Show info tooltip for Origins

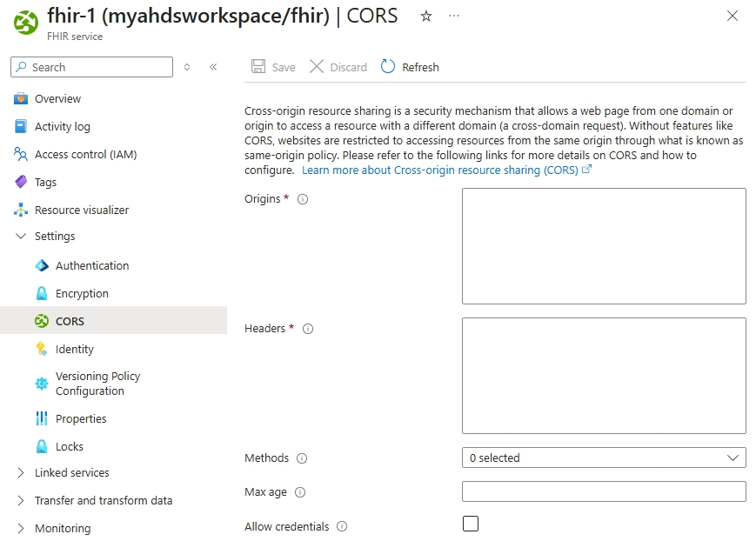click(x=302, y=199)
